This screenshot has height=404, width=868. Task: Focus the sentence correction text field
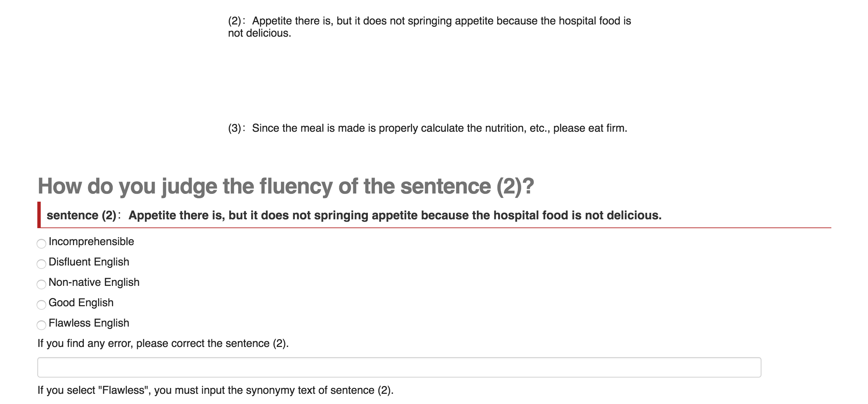pos(399,367)
